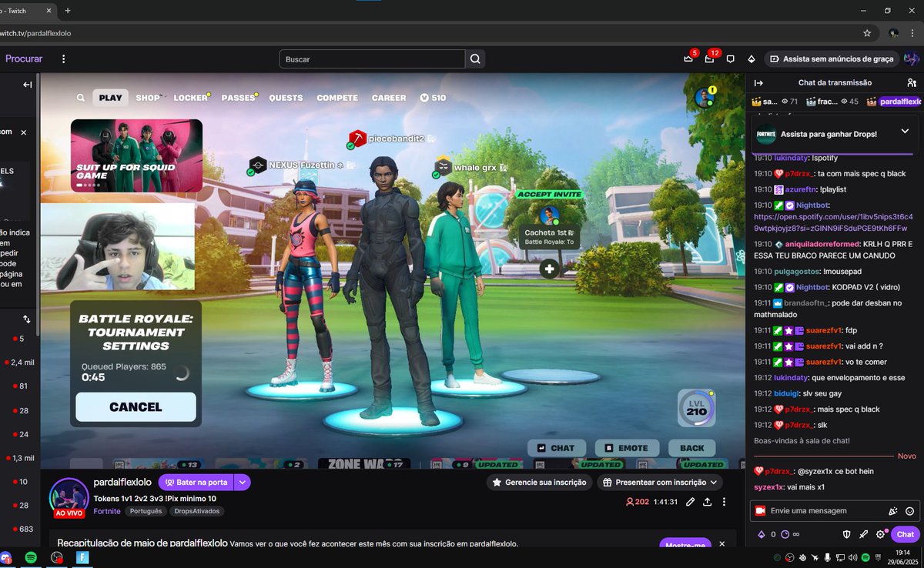924x568 pixels.
Task: Open Spotify from the taskbar
Action: tap(31, 557)
